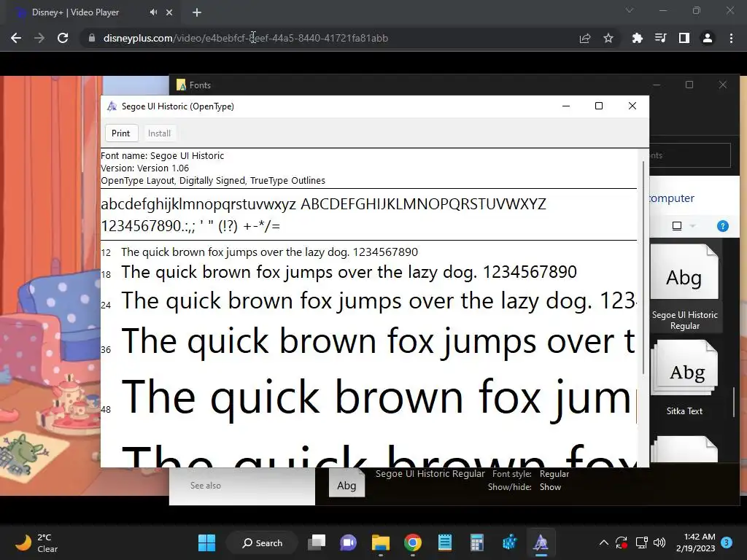Screen dimensions: 747x560
Task: Open Fonts window help icon
Action: click(x=723, y=226)
